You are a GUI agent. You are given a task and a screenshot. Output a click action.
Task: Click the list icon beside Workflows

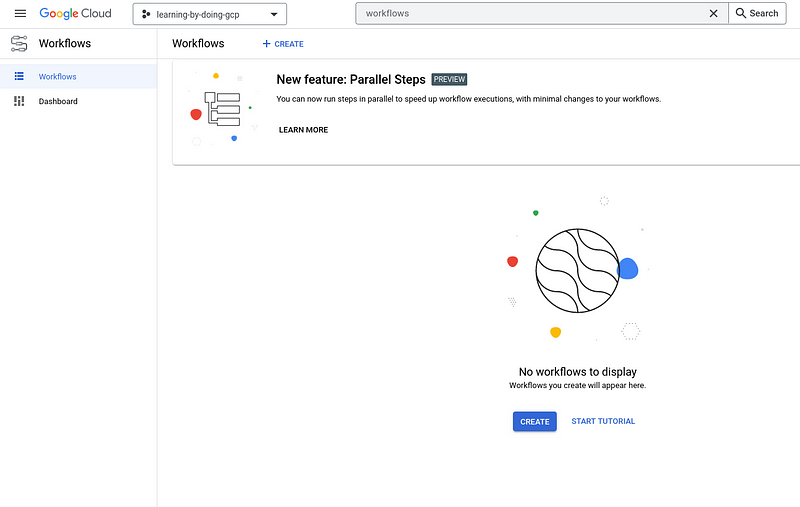(19, 77)
